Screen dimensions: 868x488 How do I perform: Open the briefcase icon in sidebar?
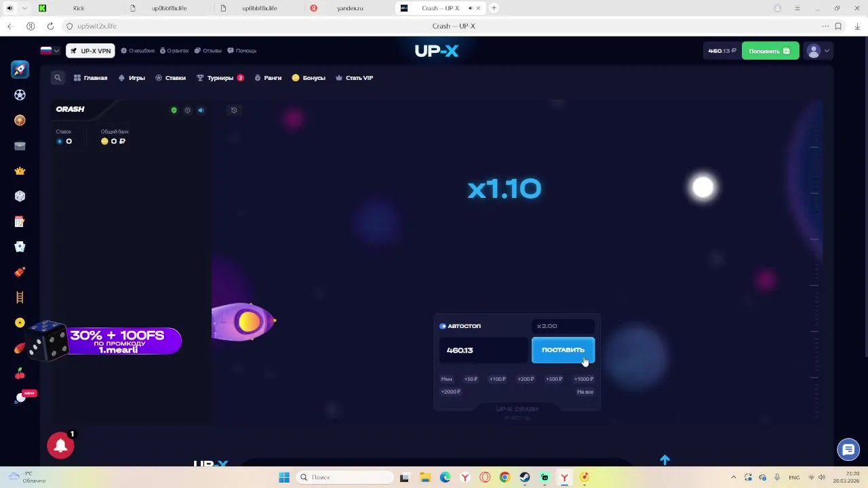coord(20,145)
